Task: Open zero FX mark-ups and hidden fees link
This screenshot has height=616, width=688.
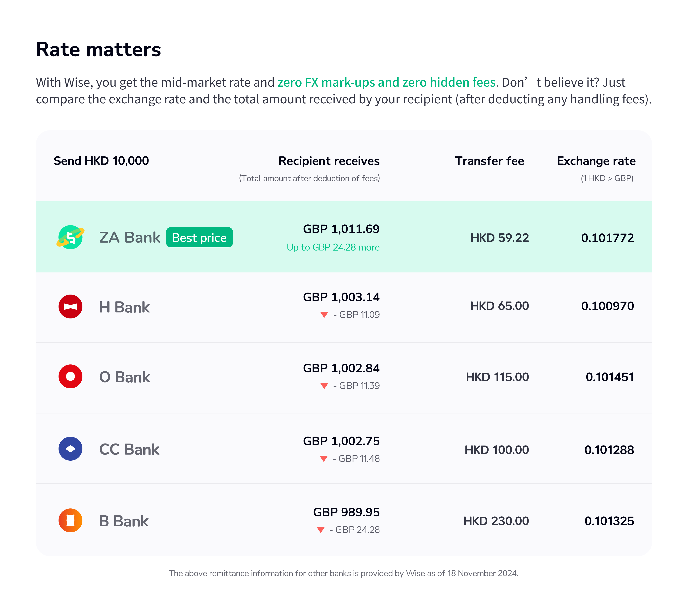Action: click(387, 83)
